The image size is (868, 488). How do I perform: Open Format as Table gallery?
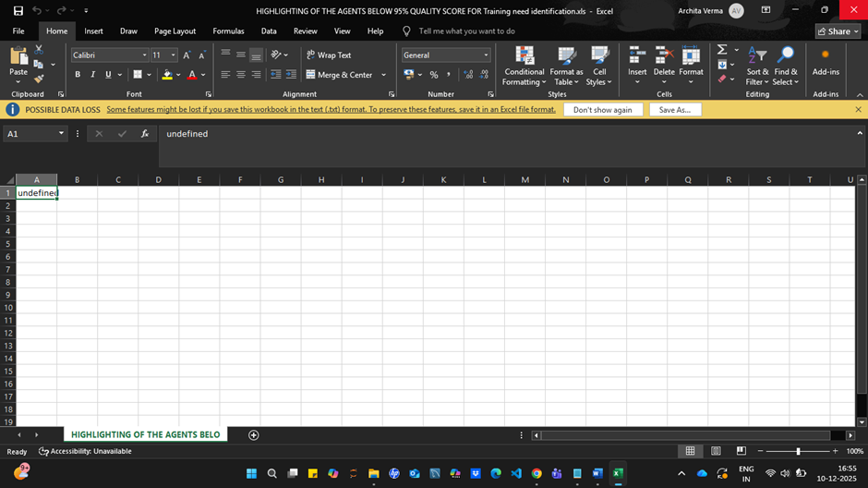(x=566, y=56)
